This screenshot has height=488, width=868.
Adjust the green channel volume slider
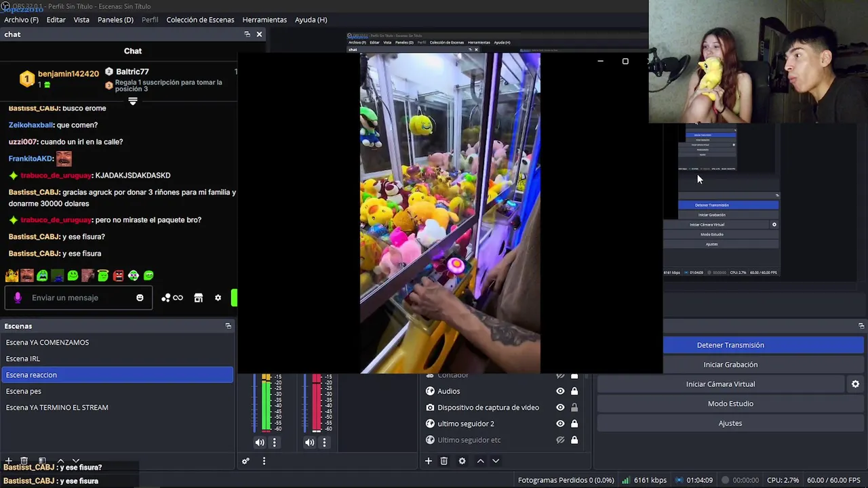[254, 403]
